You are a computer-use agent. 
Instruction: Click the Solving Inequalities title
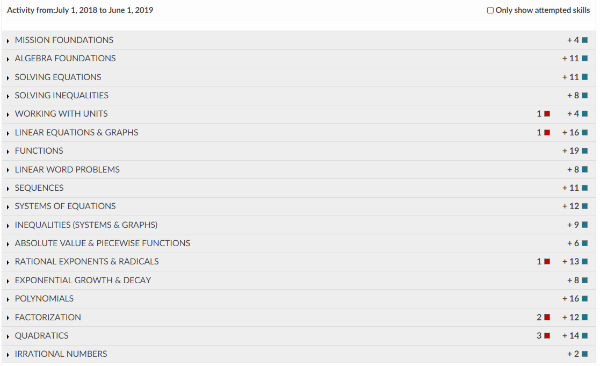[x=62, y=95]
